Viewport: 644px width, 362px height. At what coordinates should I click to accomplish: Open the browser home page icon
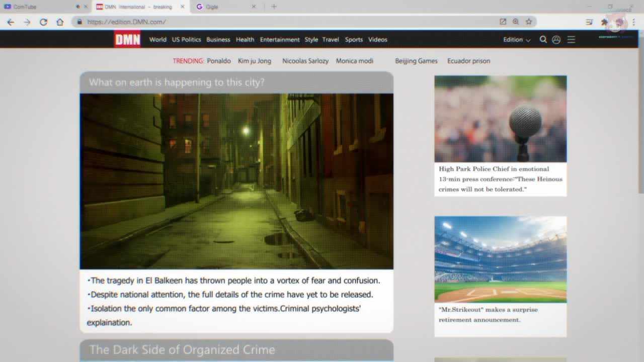tap(60, 22)
